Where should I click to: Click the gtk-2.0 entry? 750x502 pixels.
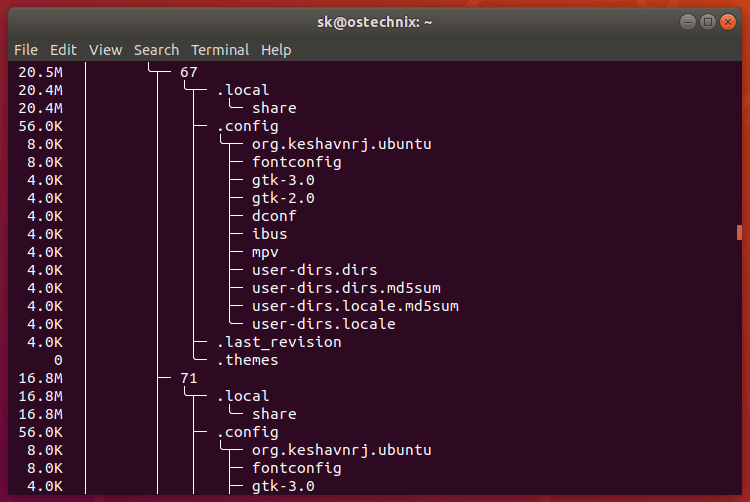(283, 198)
